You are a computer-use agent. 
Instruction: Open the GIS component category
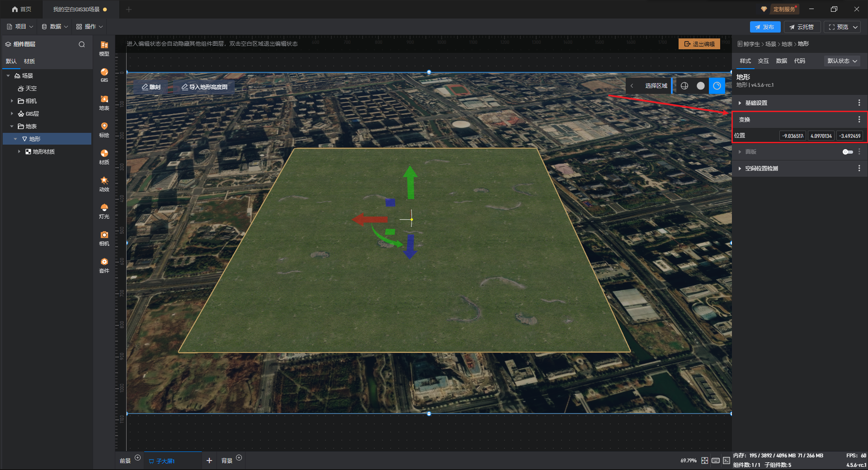pos(104,75)
